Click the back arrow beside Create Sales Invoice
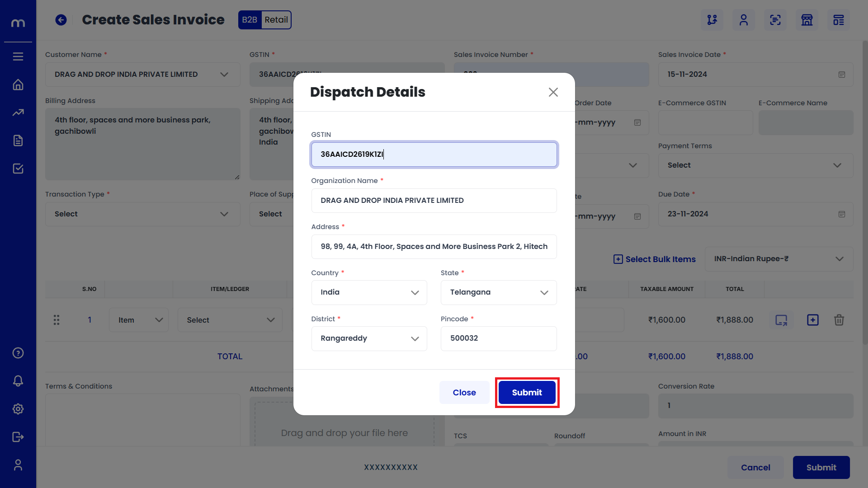 click(x=61, y=20)
